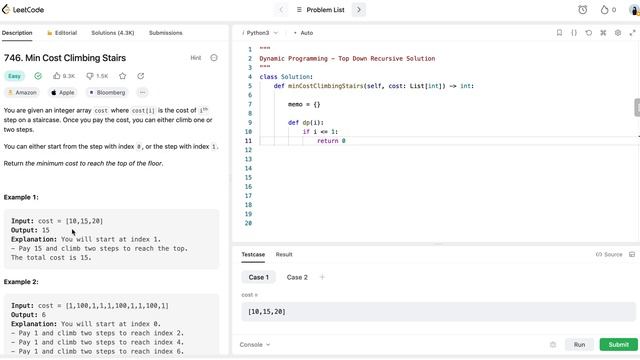Open the Python3 language dropdown

(260, 33)
